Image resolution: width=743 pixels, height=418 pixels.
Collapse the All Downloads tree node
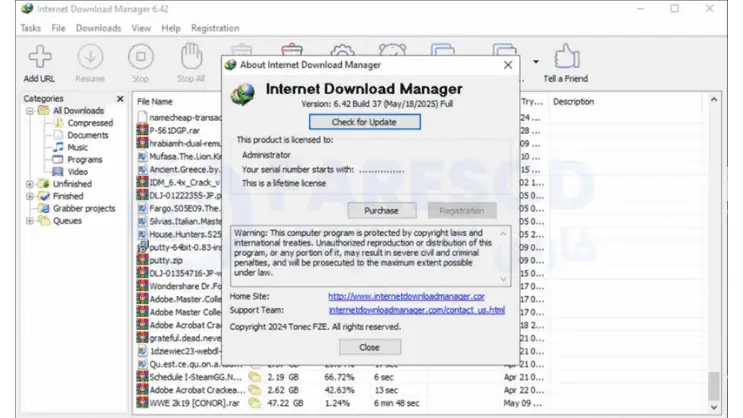click(30, 111)
